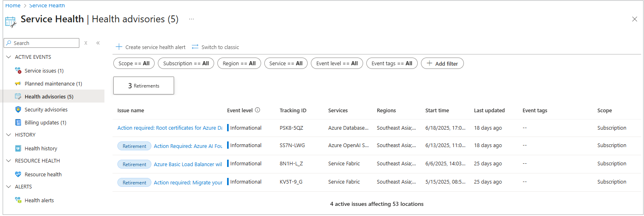Open the Azure Basic Load Balancer advisory
The width and height of the screenshot is (644, 216).
[188, 164]
